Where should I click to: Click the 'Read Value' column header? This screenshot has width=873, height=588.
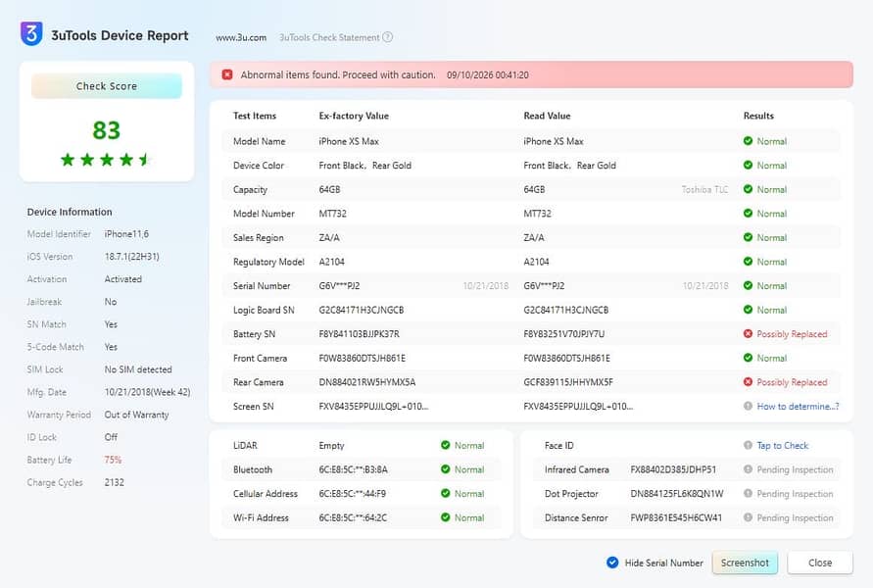pyautogui.click(x=547, y=116)
